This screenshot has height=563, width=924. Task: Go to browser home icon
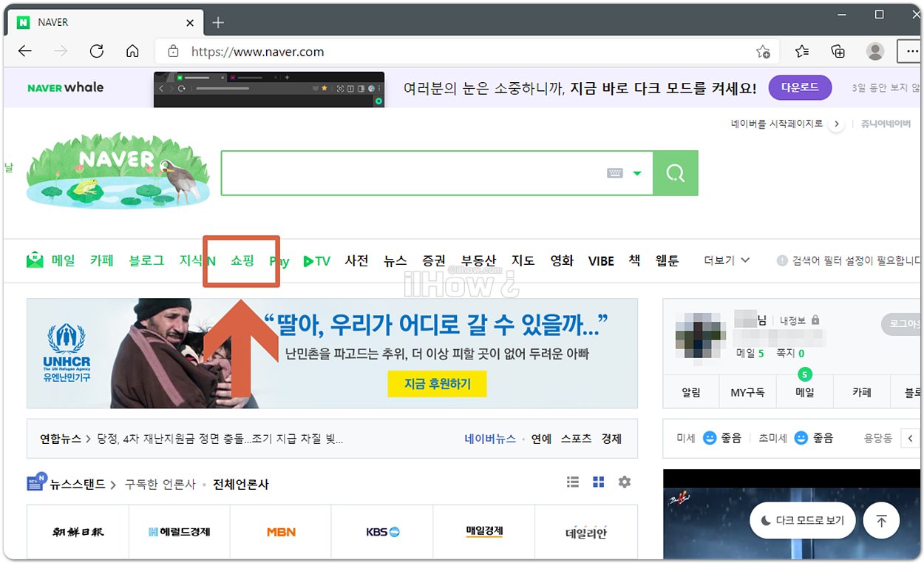click(132, 51)
